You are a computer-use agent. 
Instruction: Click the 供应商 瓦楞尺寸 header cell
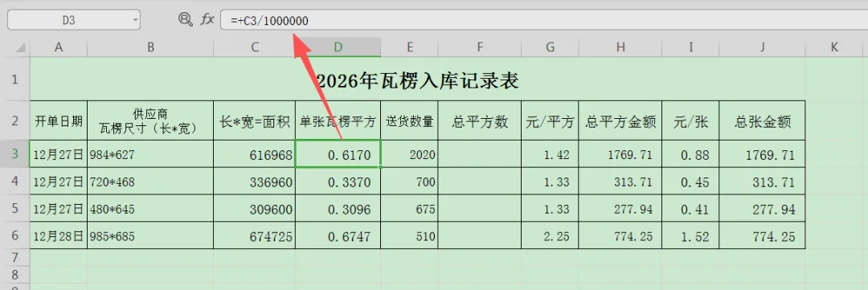[x=150, y=120]
